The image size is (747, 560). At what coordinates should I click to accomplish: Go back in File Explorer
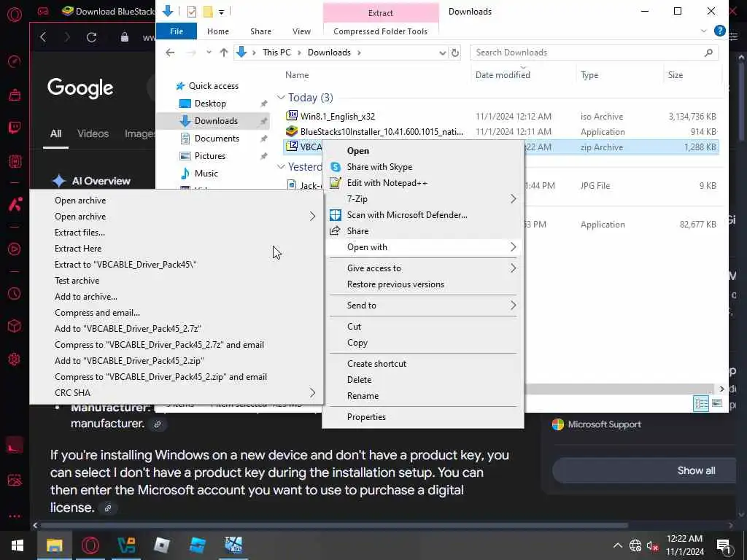click(x=170, y=52)
